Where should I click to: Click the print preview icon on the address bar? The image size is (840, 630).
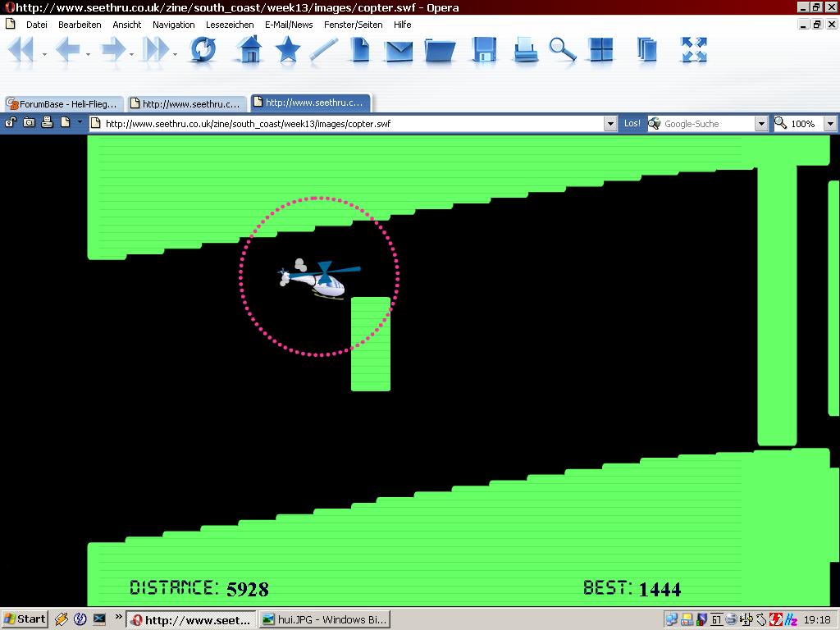click(x=47, y=123)
